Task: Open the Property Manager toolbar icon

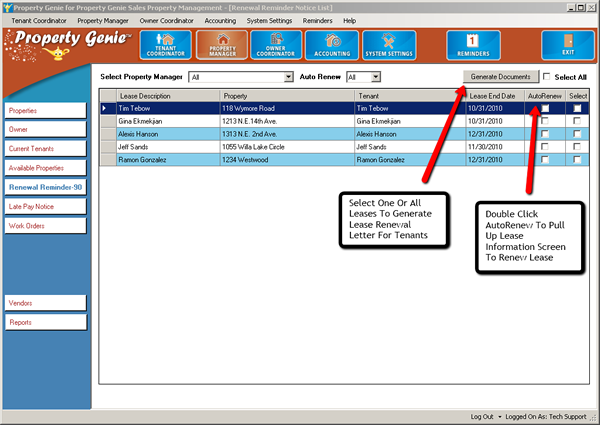Action: click(x=222, y=45)
